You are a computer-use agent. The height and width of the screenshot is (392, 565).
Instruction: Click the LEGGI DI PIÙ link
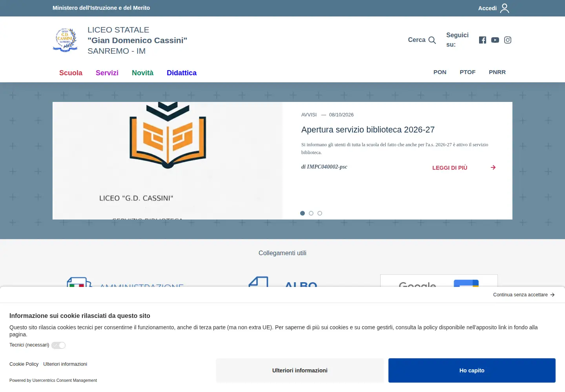[450, 168]
